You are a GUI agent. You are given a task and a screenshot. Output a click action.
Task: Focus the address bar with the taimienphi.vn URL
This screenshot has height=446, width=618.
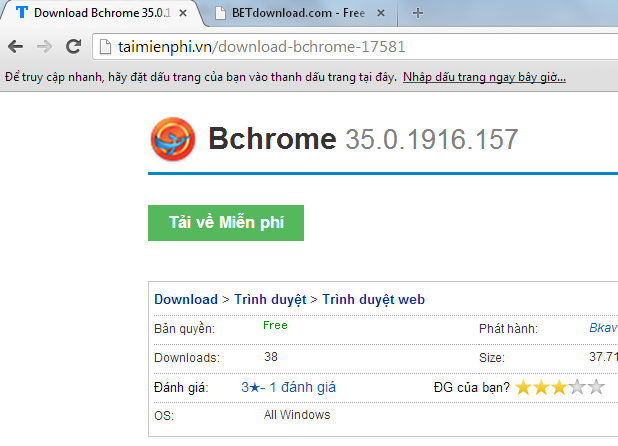pyautogui.click(x=355, y=47)
